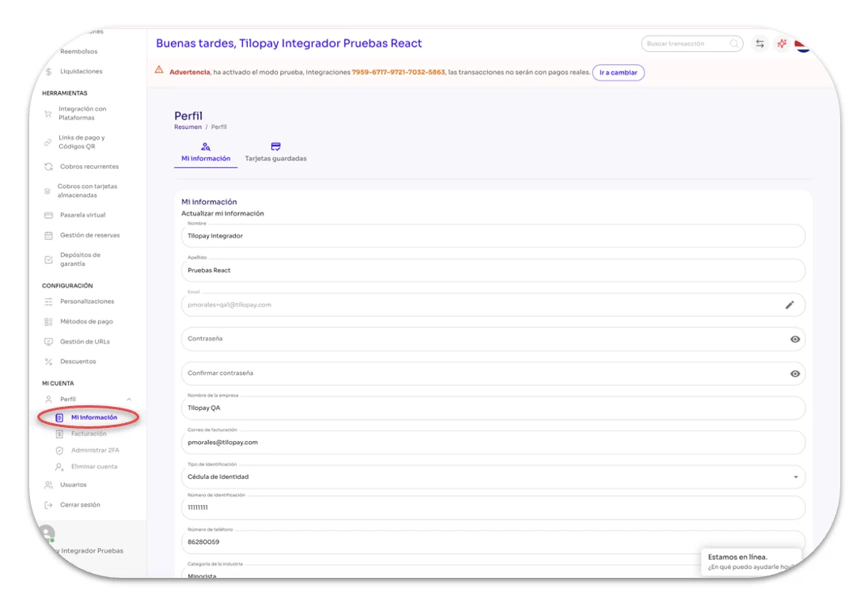Click the Cobros con tarjetas almacenadas icon

point(48,190)
